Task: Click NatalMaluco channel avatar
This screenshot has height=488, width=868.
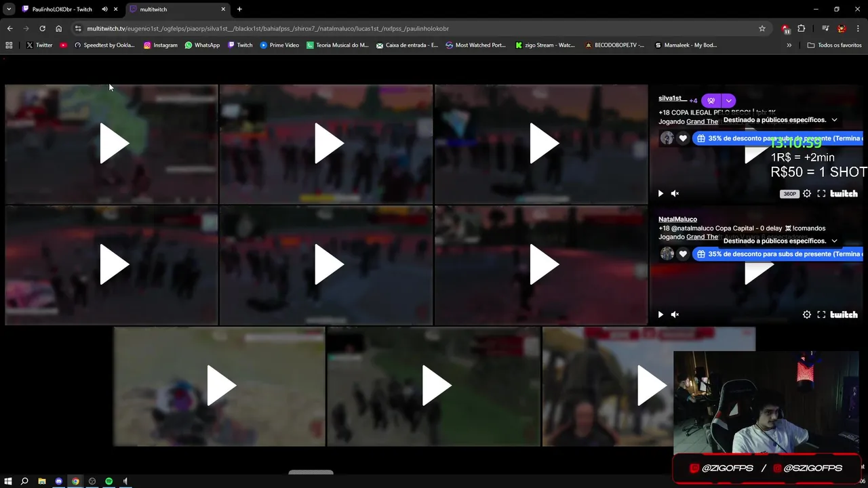Action: (667, 253)
